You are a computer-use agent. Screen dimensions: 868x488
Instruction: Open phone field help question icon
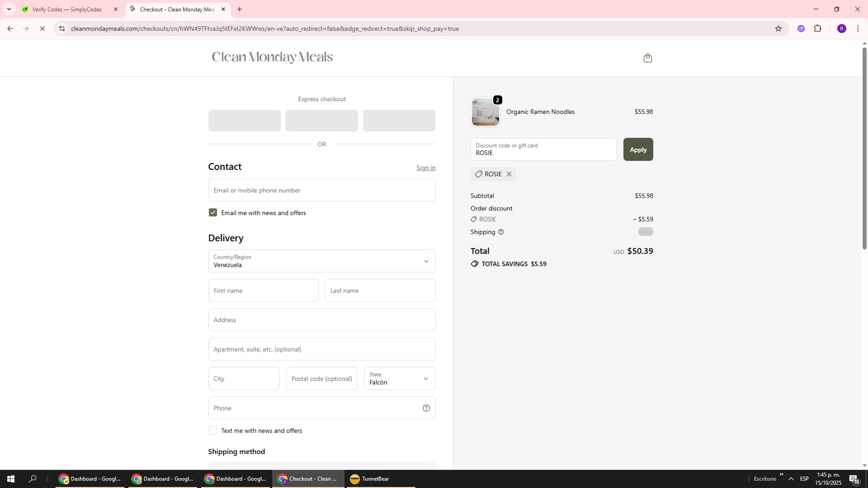click(426, 408)
